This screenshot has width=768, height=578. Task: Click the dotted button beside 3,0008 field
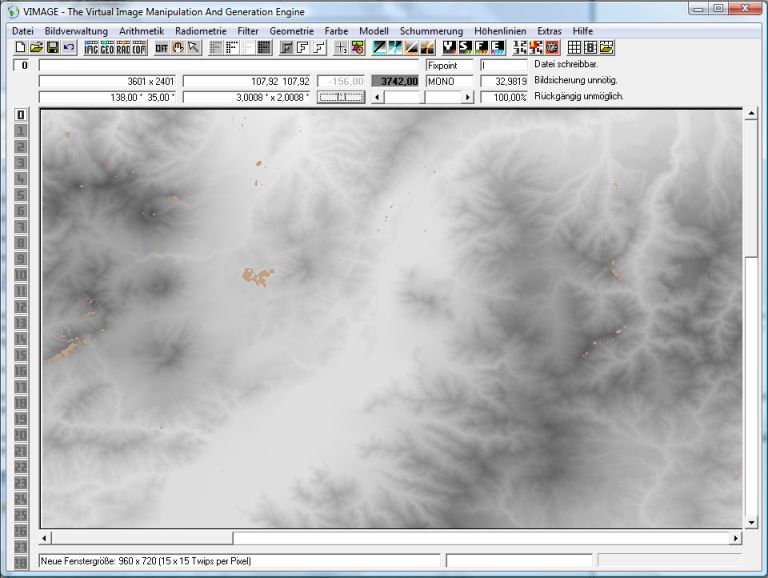339,97
